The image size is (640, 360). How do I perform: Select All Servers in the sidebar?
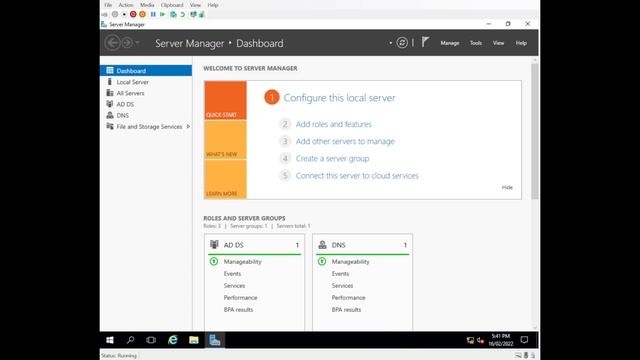point(146,93)
